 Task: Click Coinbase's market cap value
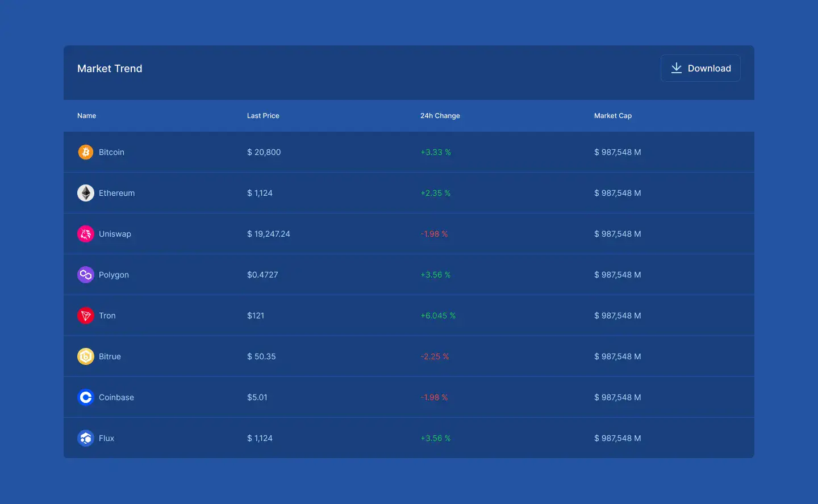(x=617, y=397)
